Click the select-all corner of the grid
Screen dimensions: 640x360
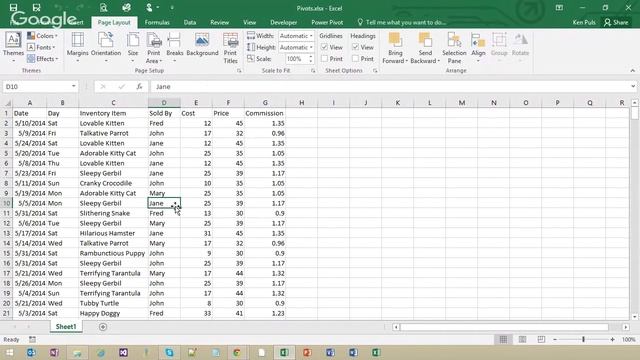[x=7, y=103]
